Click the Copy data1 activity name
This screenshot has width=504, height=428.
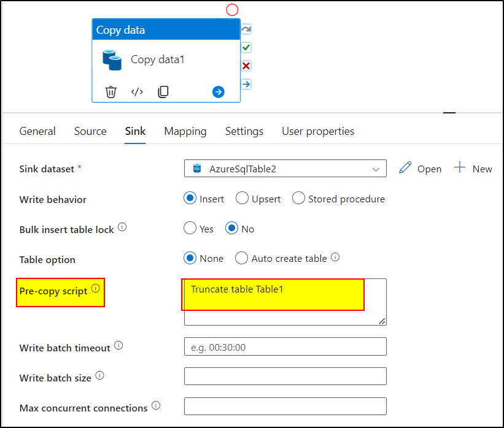(158, 59)
